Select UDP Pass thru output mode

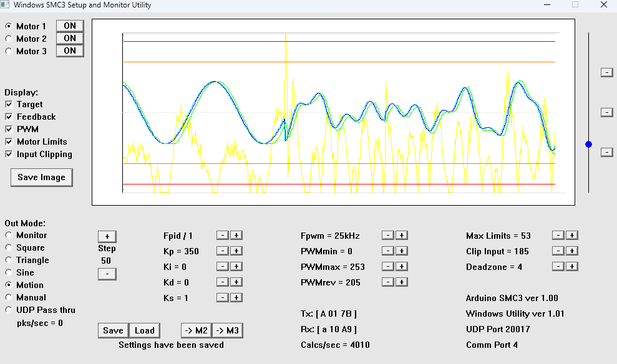(x=9, y=310)
